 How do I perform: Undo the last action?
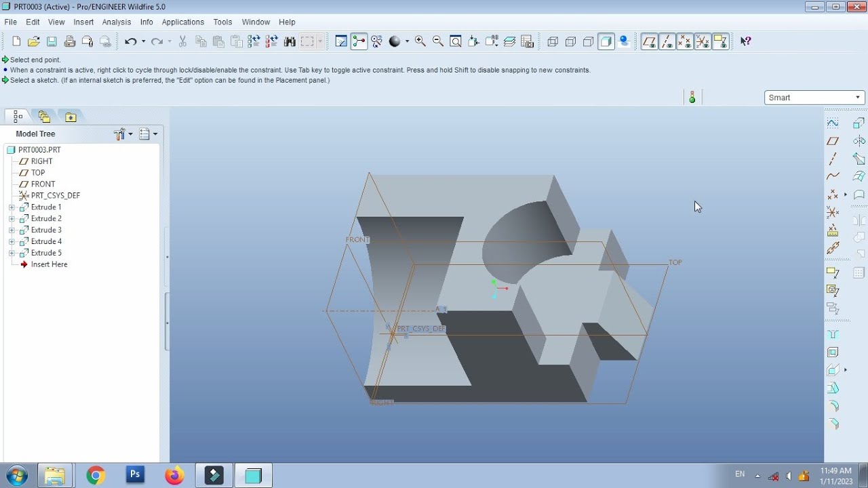click(130, 41)
